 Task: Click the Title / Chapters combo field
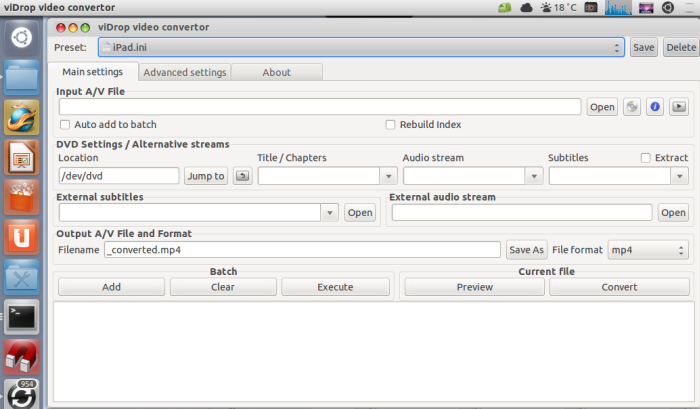[x=319, y=176]
